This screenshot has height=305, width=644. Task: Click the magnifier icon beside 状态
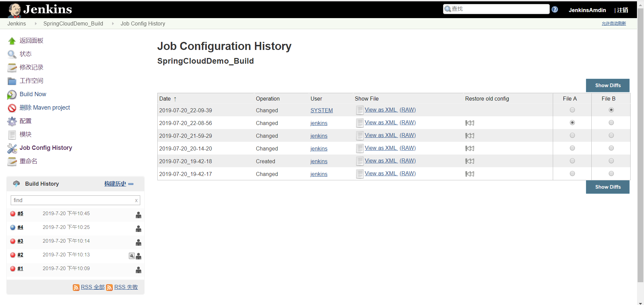pyautogui.click(x=12, y=54)
